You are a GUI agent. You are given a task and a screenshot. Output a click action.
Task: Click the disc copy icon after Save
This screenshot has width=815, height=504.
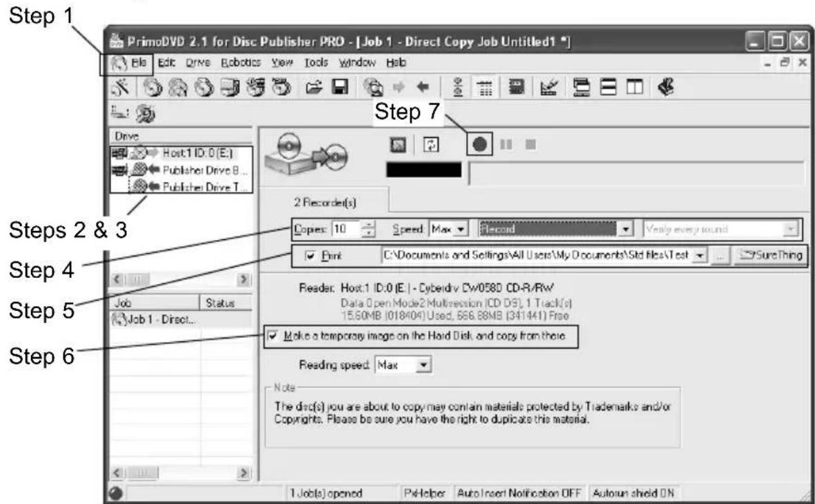tap(373, 88)
